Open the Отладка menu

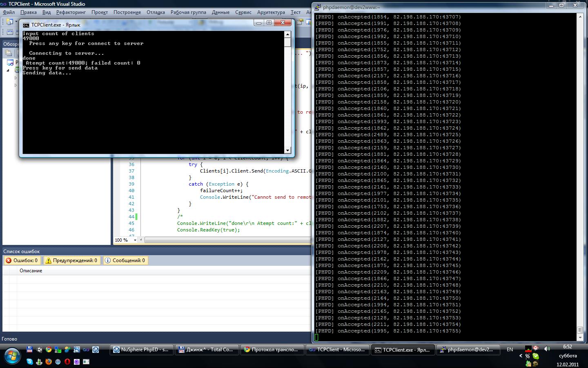(x=156, y=12)
